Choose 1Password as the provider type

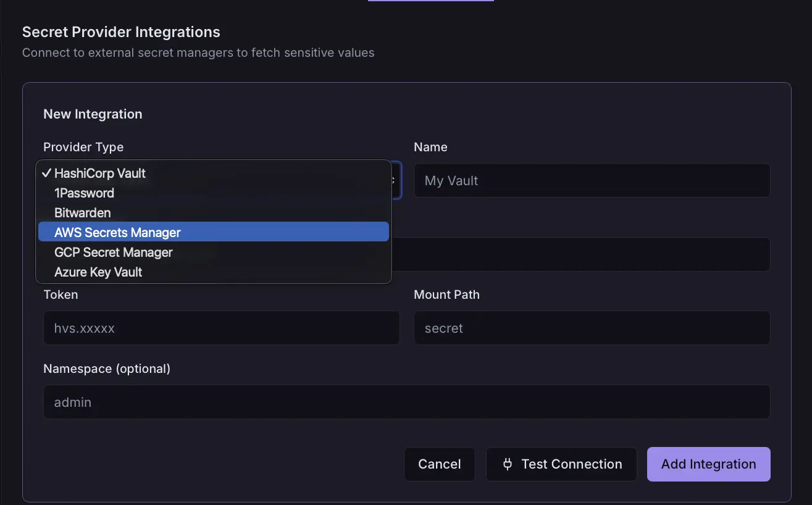84,193
